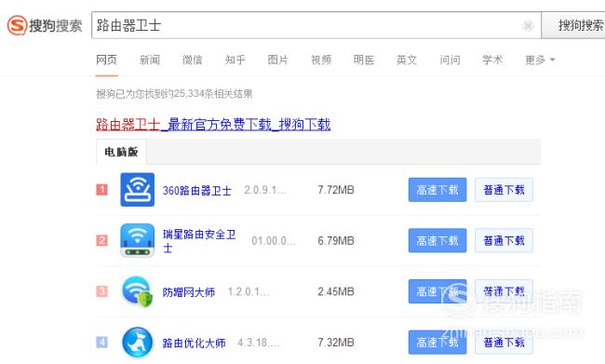Click 高速下载 for 360路由器卫士
Image resolution: width=605 pixels, height=364 pixels.
[437, 190]
